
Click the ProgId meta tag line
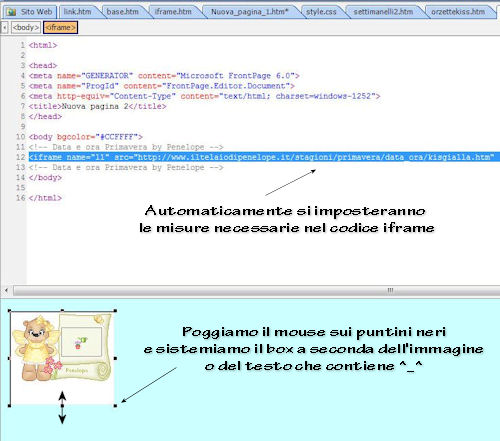[x=162, y=86]
